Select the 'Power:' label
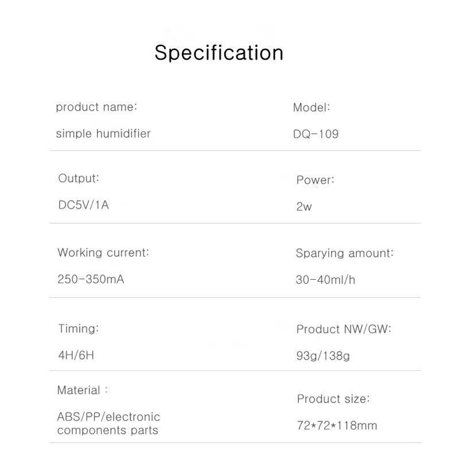 [x=315, y=180]
